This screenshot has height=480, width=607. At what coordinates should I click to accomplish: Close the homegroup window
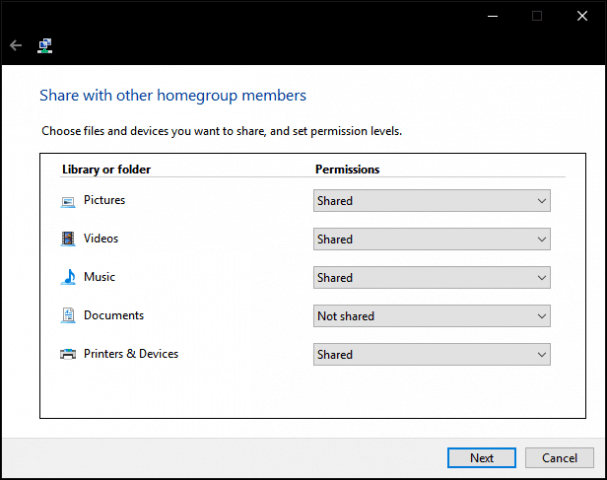582,16
